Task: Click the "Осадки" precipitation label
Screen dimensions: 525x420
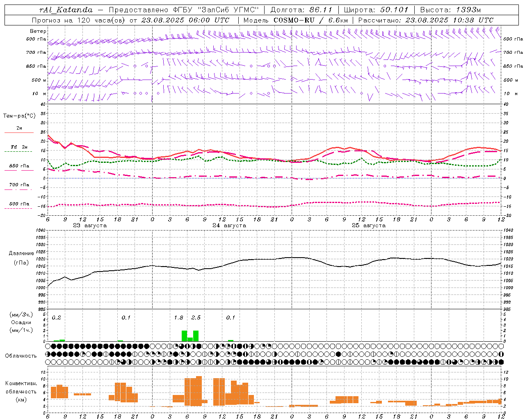Action: (21, 322)
